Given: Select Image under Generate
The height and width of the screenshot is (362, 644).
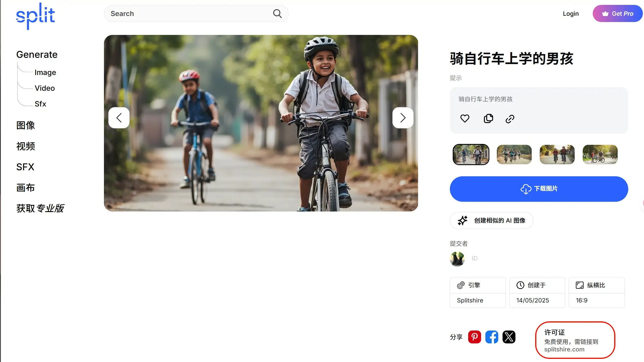Looking at the screenshot, I should (45, 72).
